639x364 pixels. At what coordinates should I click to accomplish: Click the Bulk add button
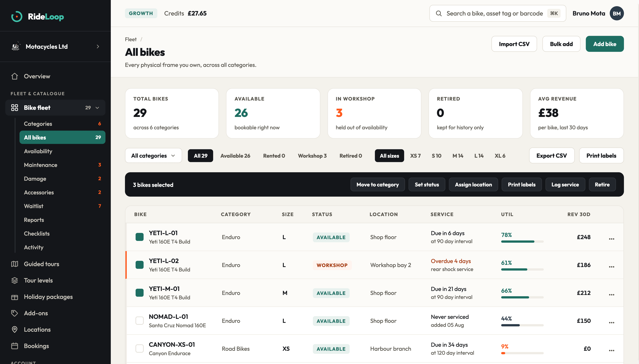coord(561,44)
